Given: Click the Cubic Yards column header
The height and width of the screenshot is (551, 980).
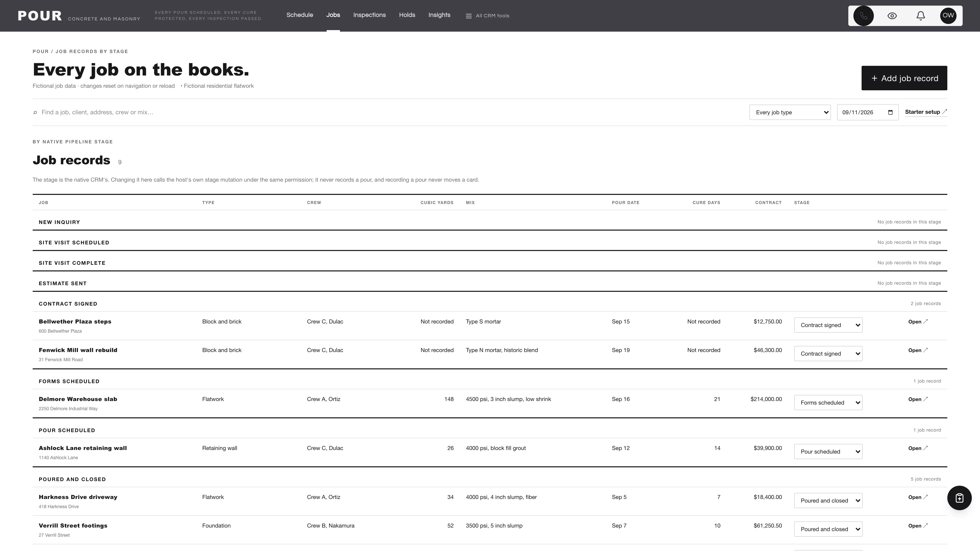Looking at the screenshot, I should point(437,203).
